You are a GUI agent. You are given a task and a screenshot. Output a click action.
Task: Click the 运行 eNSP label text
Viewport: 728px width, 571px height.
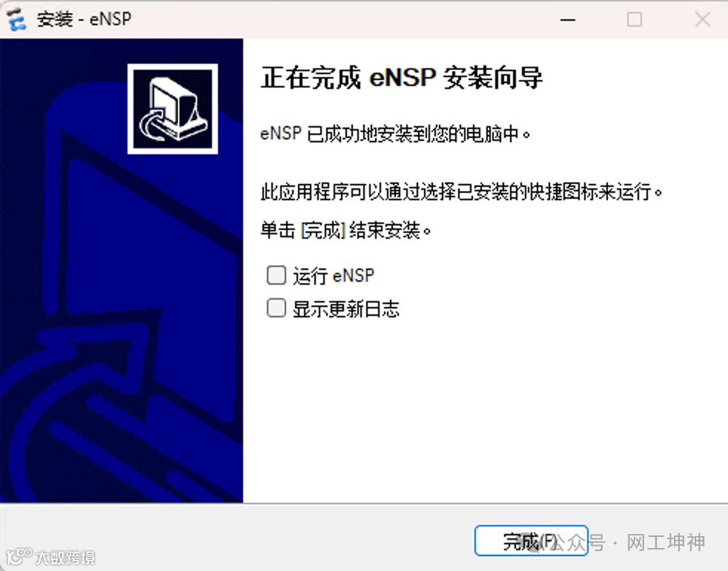pos(334,276)
